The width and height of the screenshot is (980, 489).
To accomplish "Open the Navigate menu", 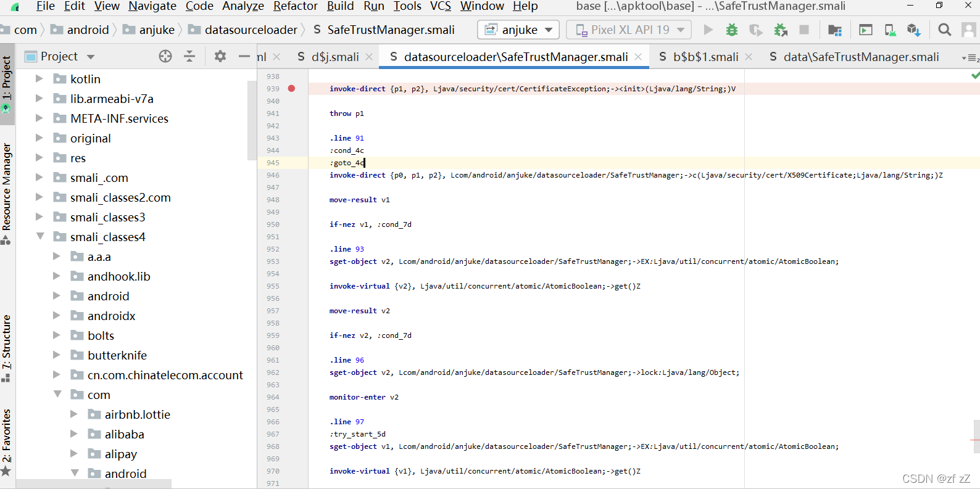I will tap(152, 6).
